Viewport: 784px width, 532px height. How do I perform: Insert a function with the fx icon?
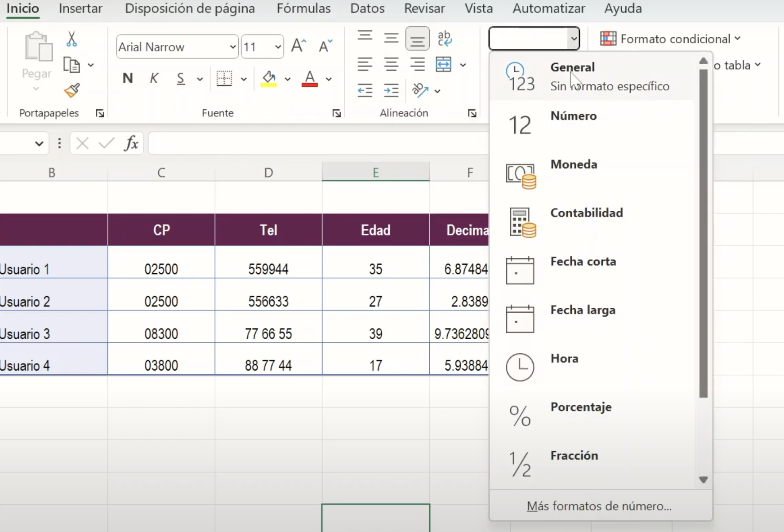click(x=130, y=143)
